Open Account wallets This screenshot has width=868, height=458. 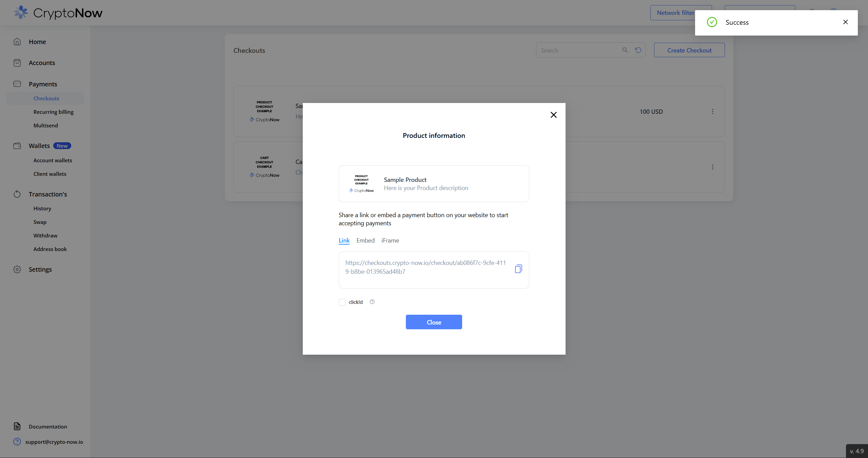click(53, 160)
